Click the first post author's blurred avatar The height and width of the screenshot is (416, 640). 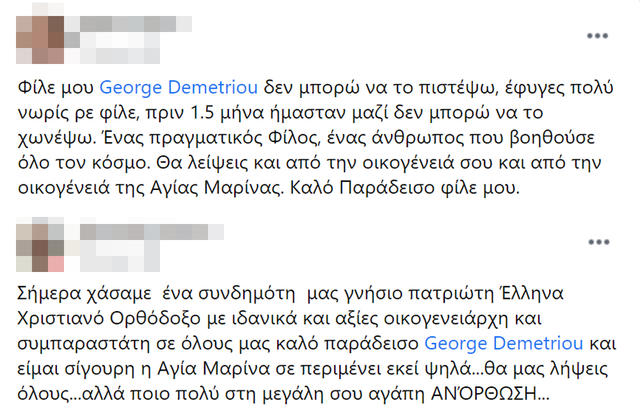(40, 40)
